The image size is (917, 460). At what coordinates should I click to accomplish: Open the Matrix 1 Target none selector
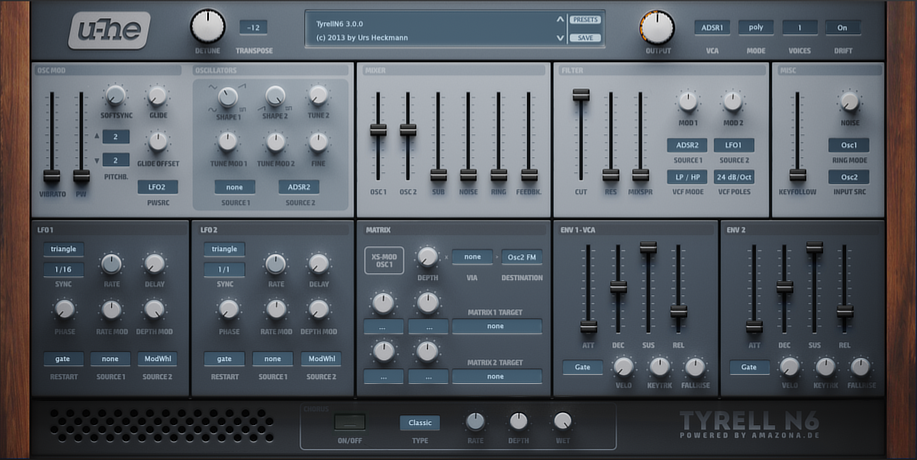coord(497,326)
